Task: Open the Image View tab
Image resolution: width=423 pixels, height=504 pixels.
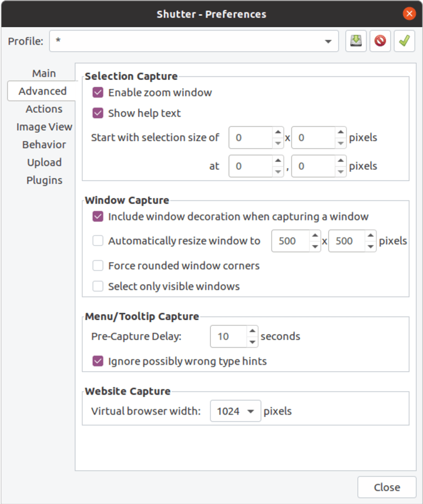Action: (x=44, y=127)
